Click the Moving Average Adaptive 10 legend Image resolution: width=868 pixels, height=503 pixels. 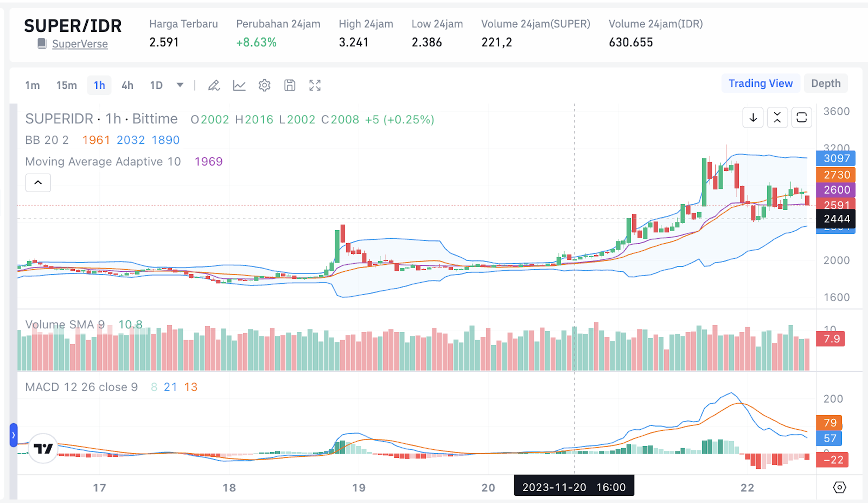[x=103, y=161]
